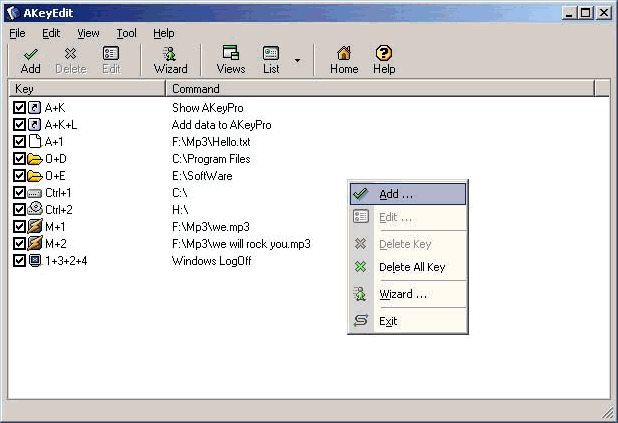Select F:\Mp3\we will rock you.mp3 command
618x423 pixels.
tap(241, 244)
